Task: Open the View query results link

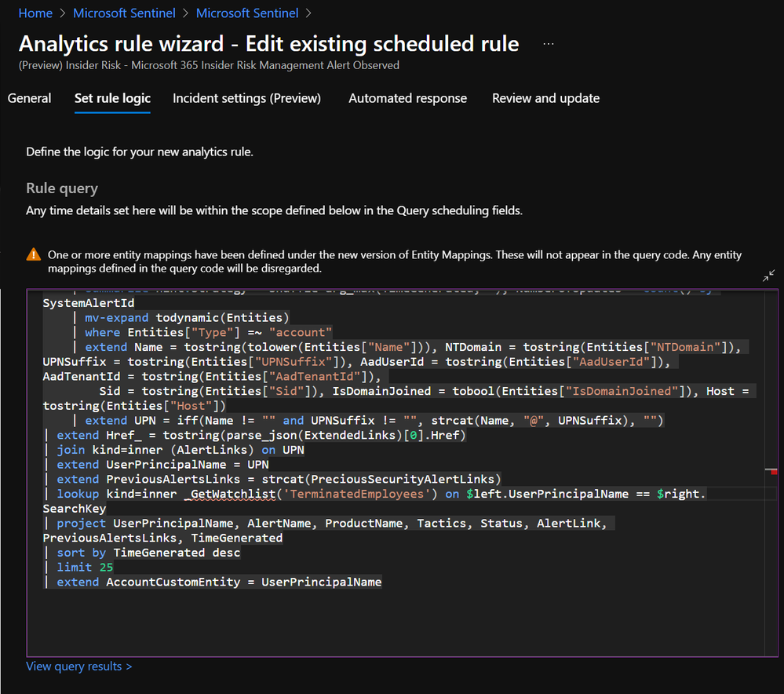Action: (79, 667)
